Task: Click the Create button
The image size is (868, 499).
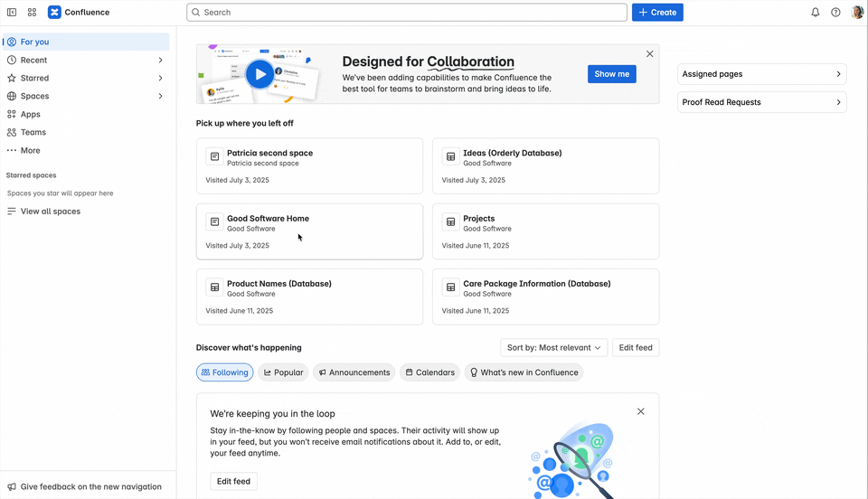Action: coord(657,12)
